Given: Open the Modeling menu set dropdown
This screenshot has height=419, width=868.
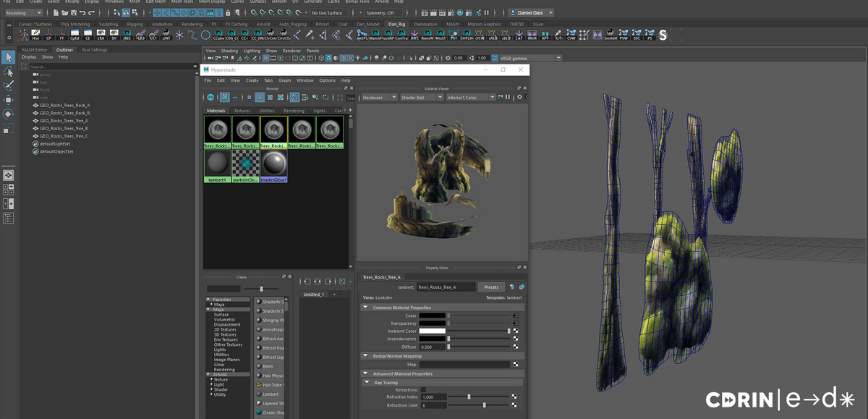Looking at the screenshot, I should pos(24,13).
